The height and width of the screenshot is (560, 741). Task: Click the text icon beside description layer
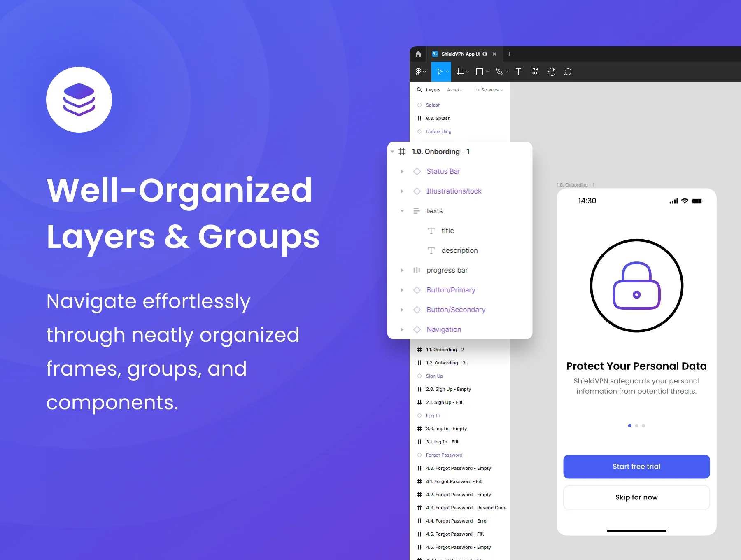pos(431,250)
